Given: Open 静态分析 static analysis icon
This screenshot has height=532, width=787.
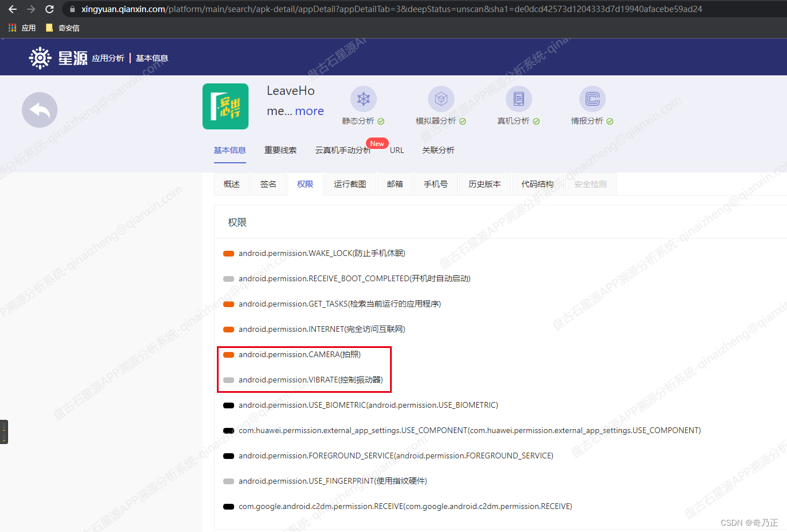Looking at the screenshot, I should point(364,99).
